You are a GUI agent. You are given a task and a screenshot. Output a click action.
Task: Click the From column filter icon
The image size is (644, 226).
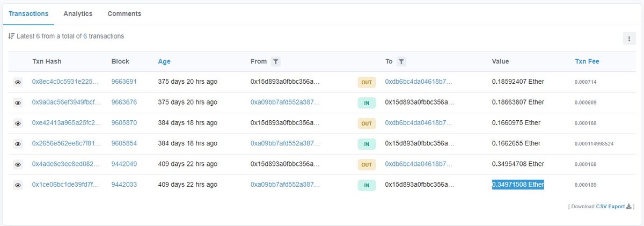click(x=275, y=62)
